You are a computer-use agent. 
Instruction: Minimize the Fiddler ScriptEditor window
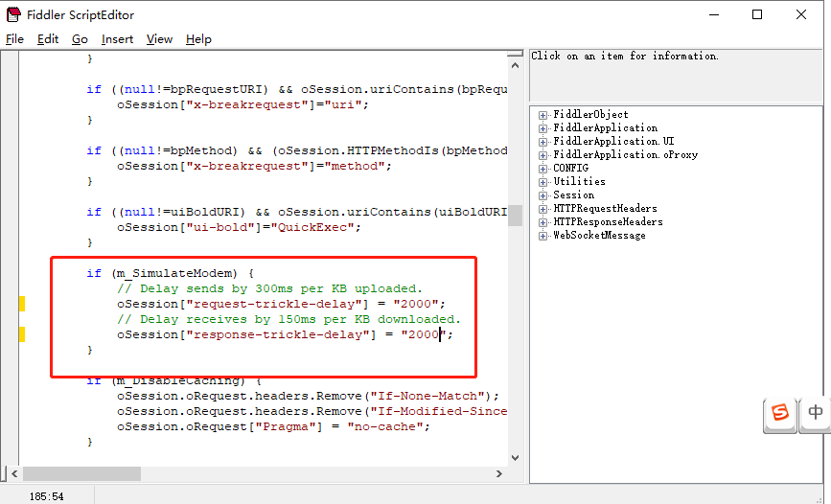(714, 14)
